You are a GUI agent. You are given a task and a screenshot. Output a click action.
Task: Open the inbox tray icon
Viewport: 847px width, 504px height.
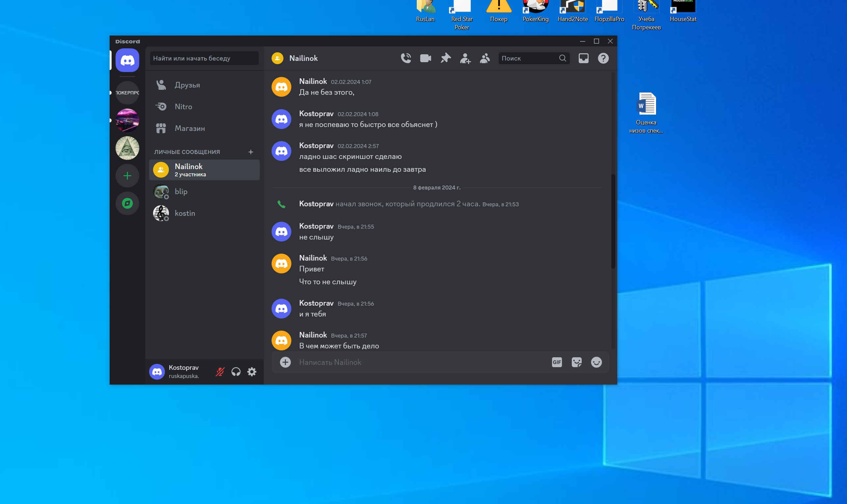click(583, 59)
